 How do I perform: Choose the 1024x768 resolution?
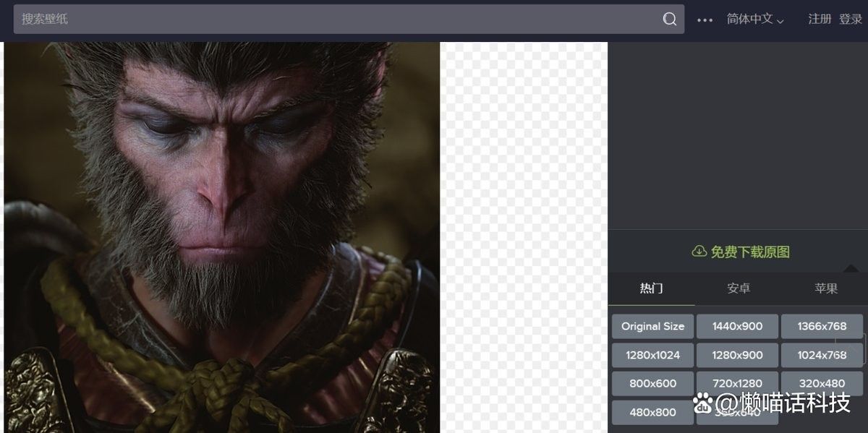coord(822,355)
